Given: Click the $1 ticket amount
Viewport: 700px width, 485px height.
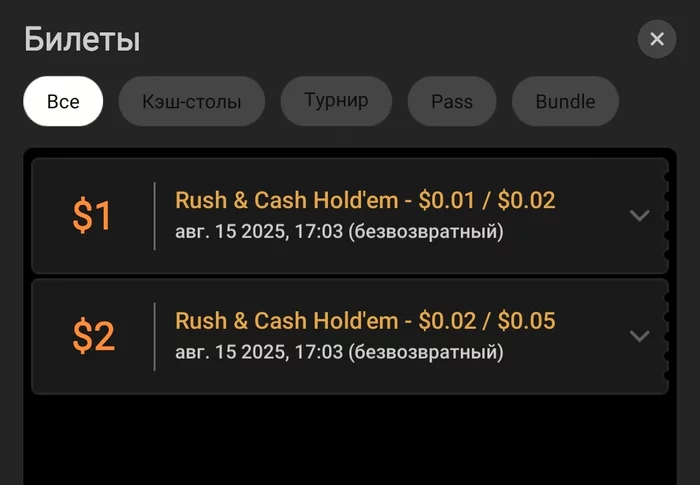Looking at the screenshot, I should pos(93,216).
